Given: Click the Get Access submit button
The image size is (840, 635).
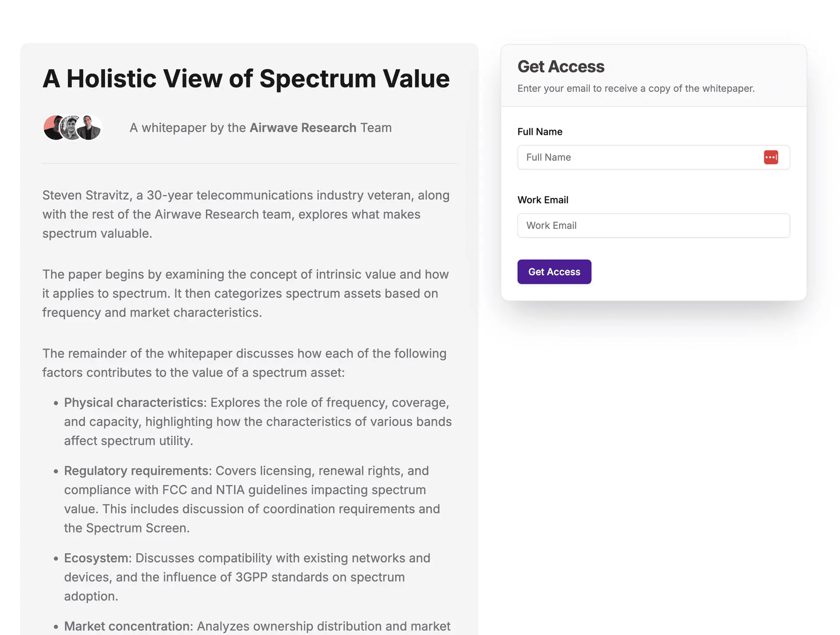Looking at the screenshot, I should coord(554,271).
